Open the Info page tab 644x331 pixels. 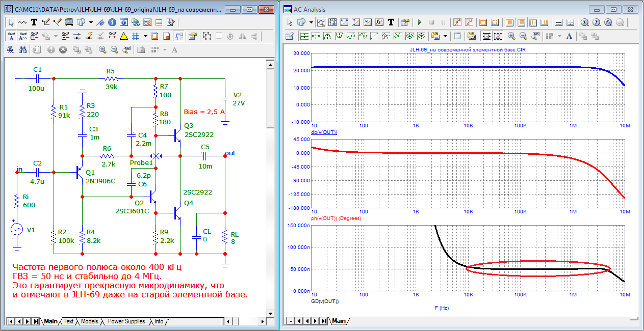[x=159, y=321]
